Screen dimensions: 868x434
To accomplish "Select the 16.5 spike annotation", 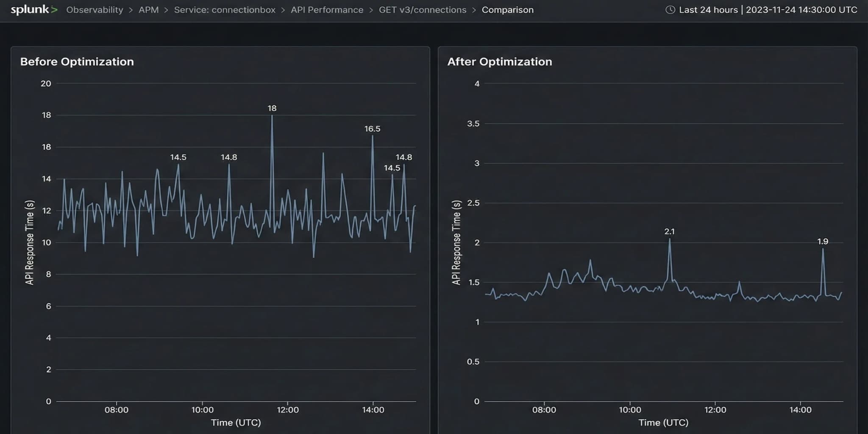I will click(372, 129).
